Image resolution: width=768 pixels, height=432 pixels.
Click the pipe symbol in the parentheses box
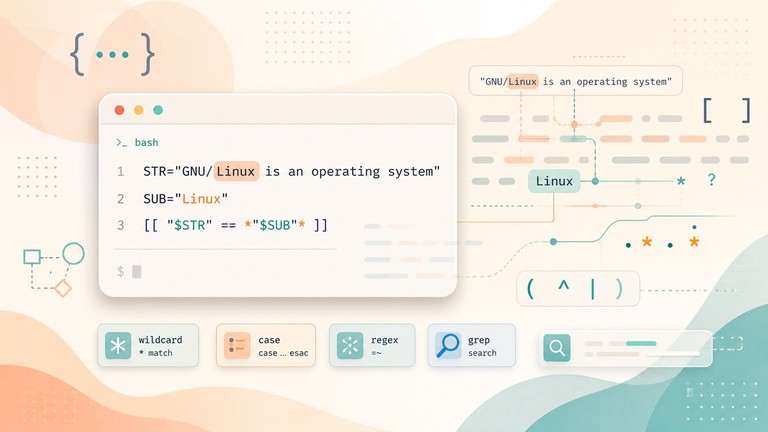pos(593,288)
